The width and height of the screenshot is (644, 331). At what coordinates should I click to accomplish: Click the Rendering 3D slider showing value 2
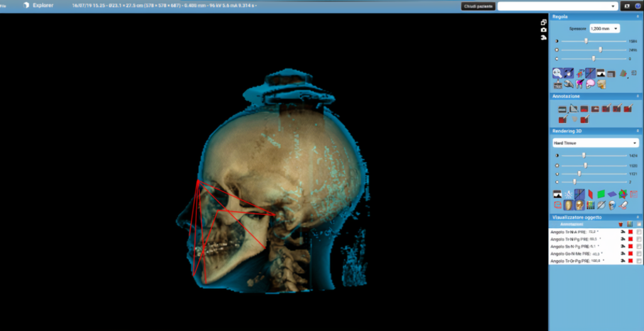click(x=594, y=182)
